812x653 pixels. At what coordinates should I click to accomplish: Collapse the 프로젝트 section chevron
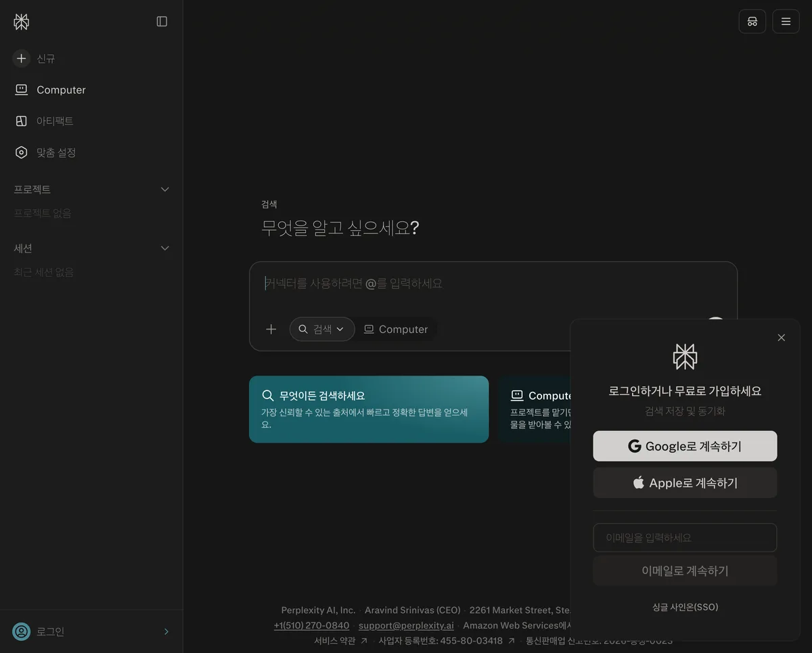(164, 189)
